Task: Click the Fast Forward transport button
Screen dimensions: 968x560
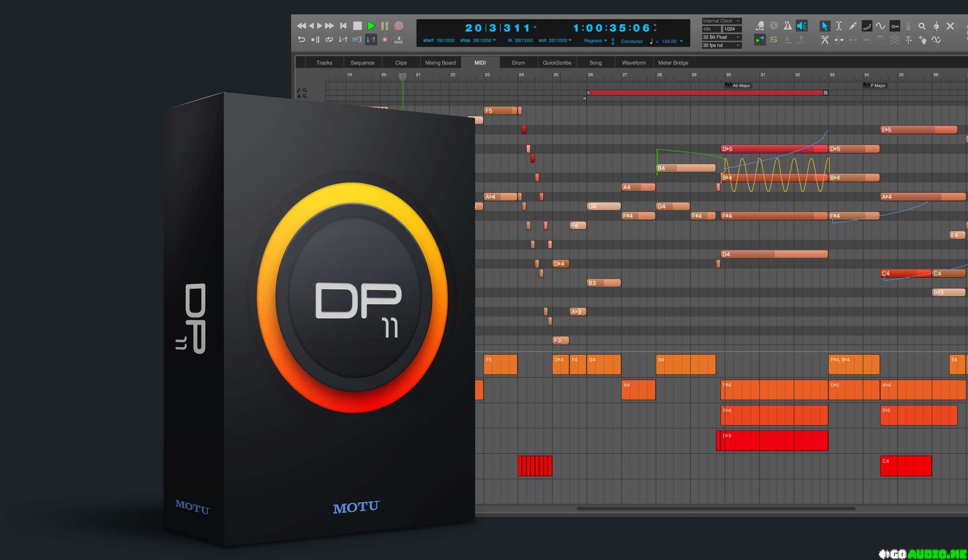Action: coord(329,26)
